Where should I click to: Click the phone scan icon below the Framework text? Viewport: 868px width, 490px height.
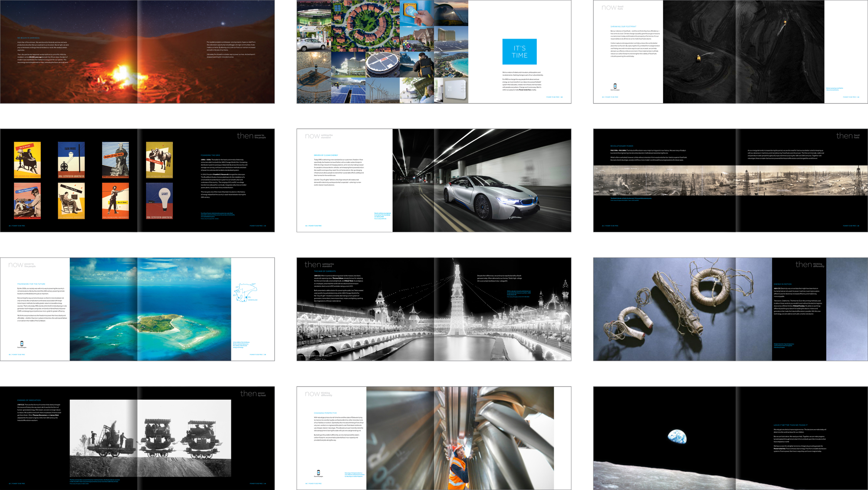coord(22,344)
